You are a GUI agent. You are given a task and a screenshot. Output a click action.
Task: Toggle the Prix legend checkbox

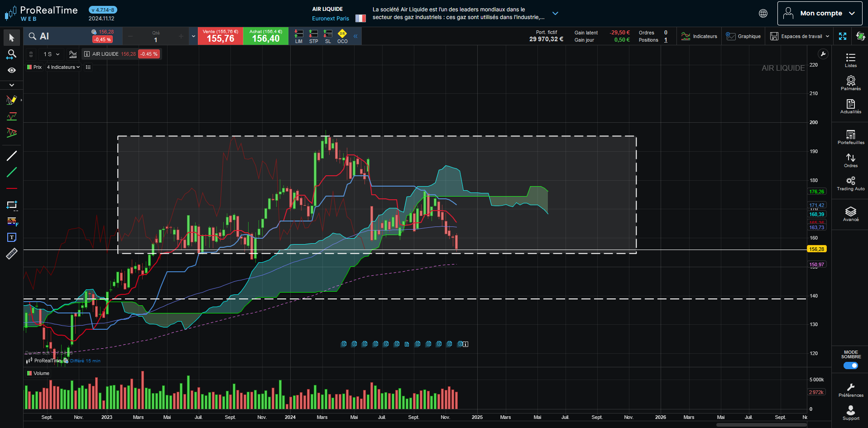29,67
